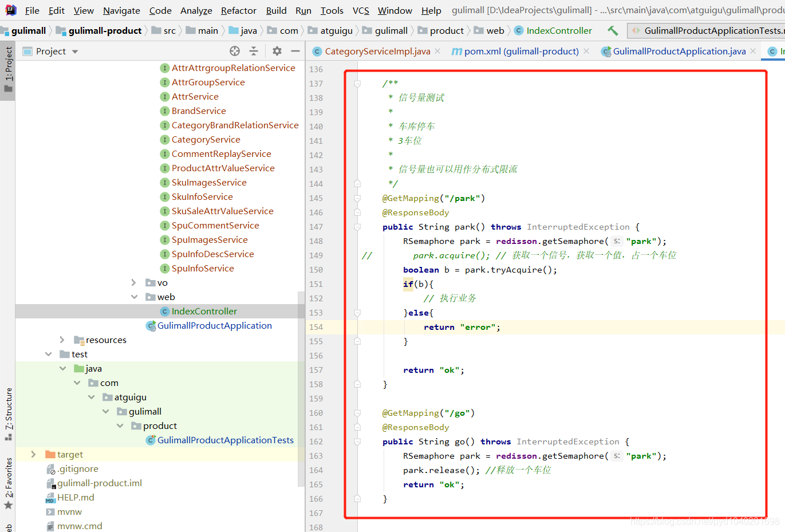Expand the target folder node

pos(33,455)
